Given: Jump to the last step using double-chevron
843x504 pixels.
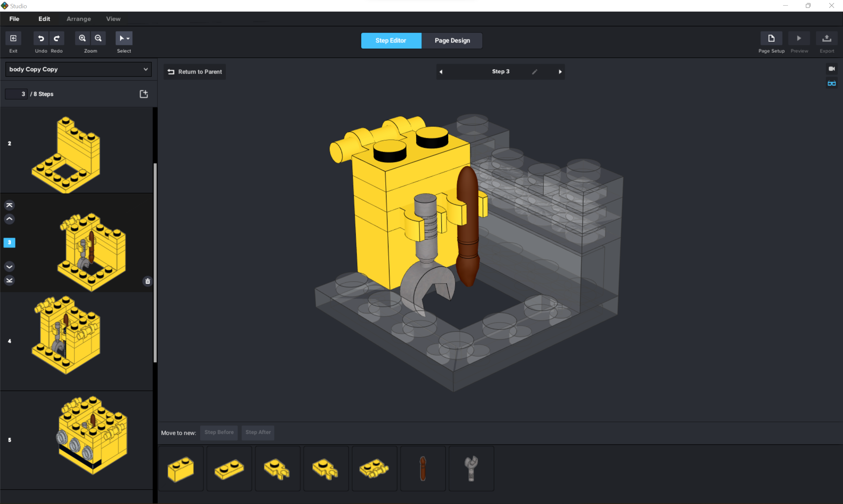Looking at the screenshot, I should coord(9,280).
